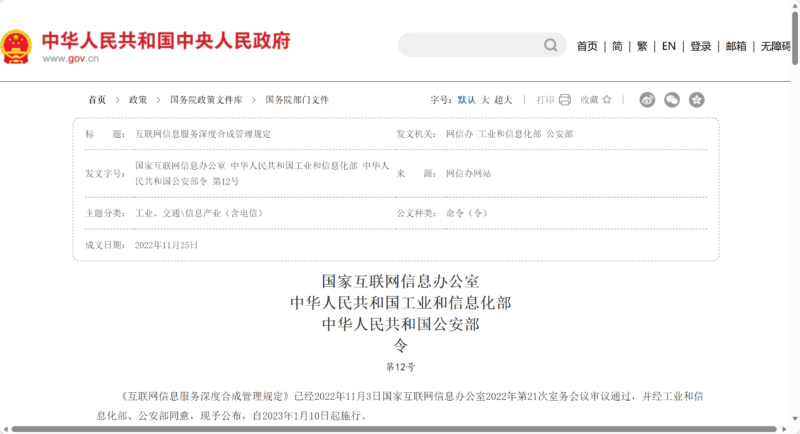This screenshot has width=800, height=434.
Task: Go to 首页 in breadcrumb
Action: [x=97, y=100]
